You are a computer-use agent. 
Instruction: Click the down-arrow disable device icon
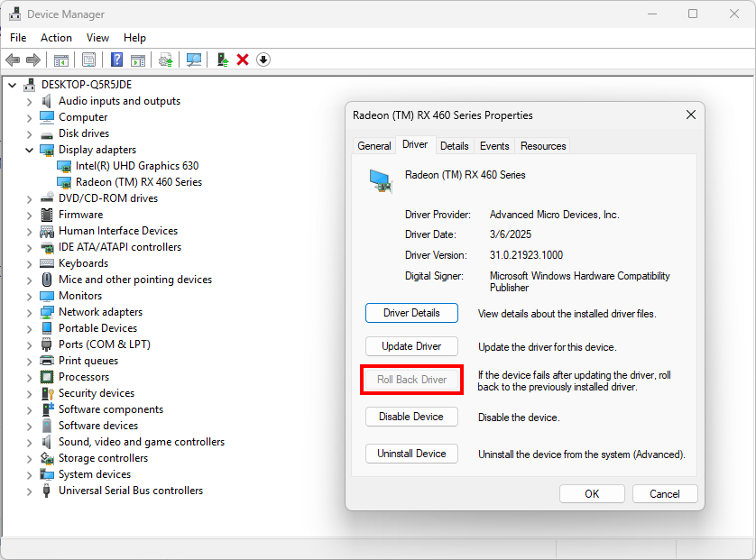click(x=263, y=60)
